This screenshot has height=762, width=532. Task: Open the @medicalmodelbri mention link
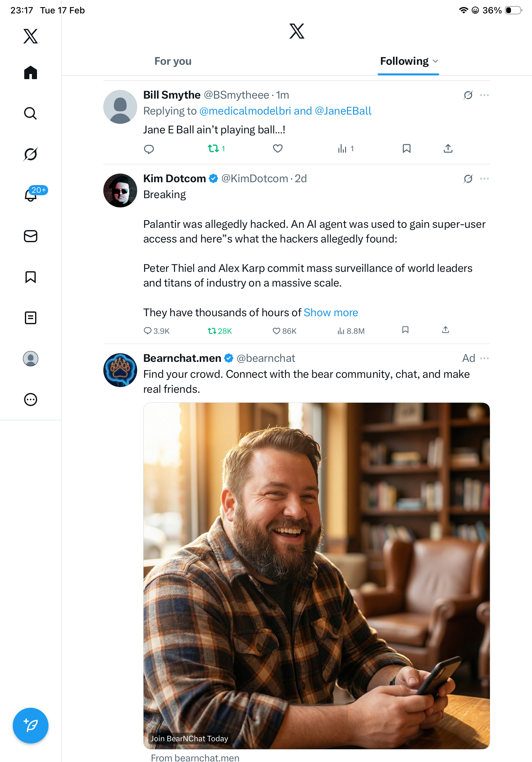245,111
